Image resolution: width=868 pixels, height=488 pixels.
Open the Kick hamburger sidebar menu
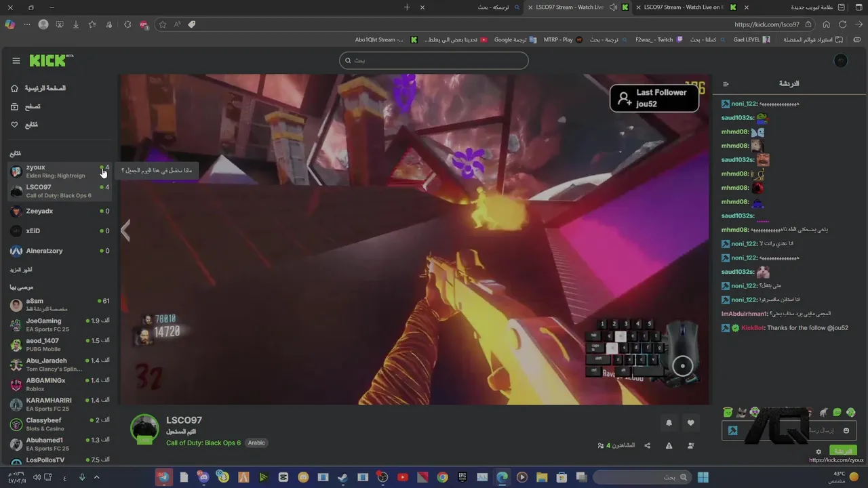click(x=16, y=60)
